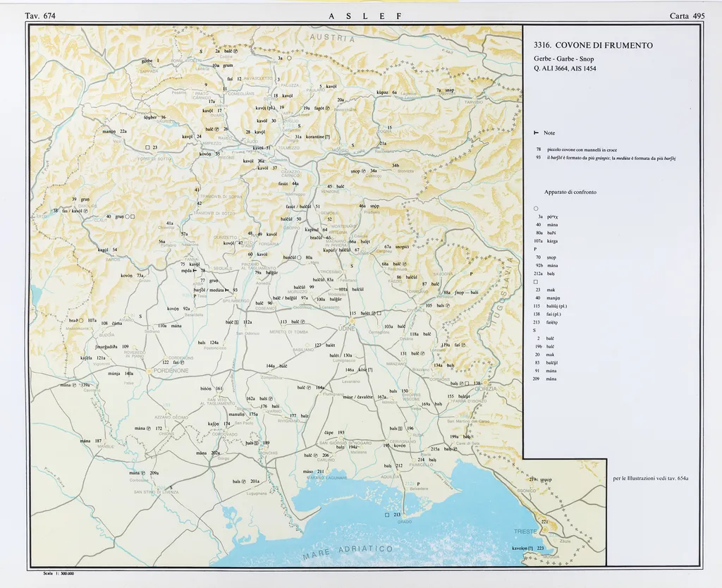Click the square symbol heading in the legend
The height and width of the screenshot is (588, 722).
click(x=537, y=281)
